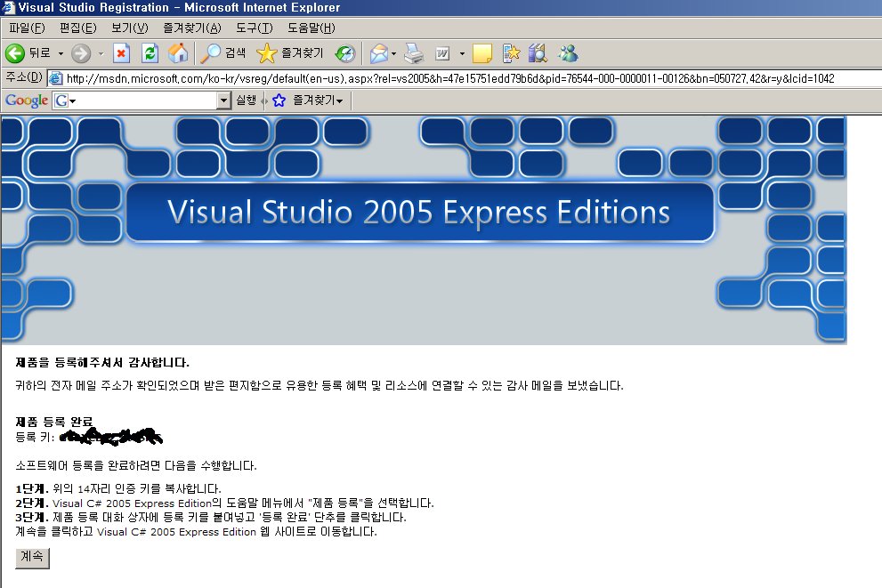Open the 보기(V) menu

point(129,28)
